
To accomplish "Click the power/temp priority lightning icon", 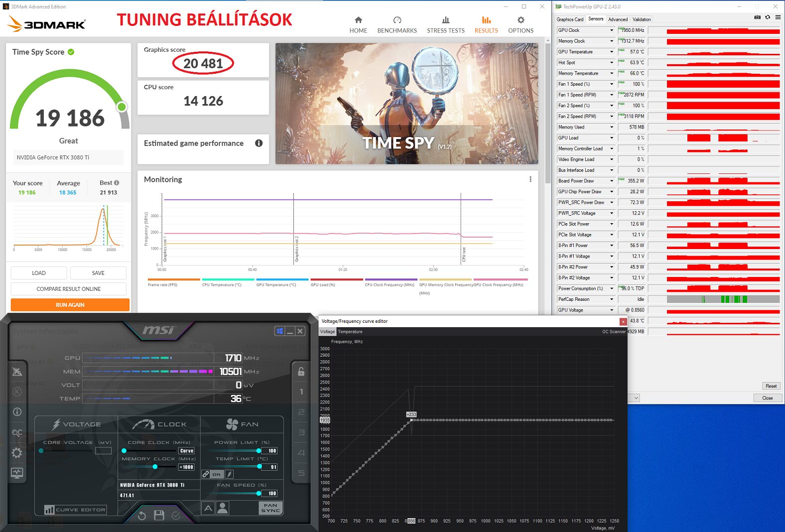I will pos(229,474).
